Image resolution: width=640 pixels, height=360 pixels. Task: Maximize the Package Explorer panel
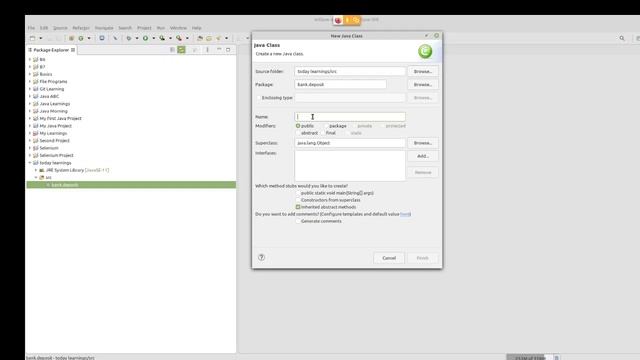[x=228, y=50]
